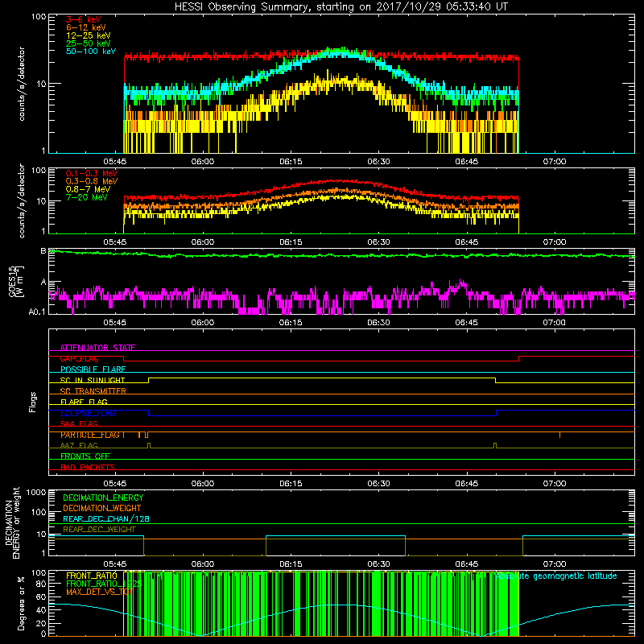Viewport: 644px width, 644px height.
Task: Select the B level label on GOES15 axis
Action: coord(43,250)
